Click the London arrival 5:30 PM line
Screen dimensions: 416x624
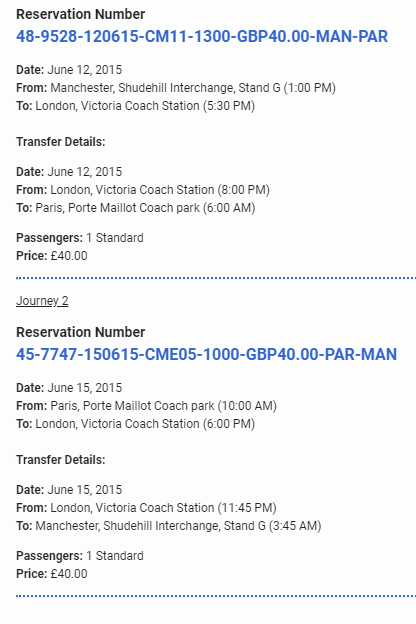[x=135, y=106]
